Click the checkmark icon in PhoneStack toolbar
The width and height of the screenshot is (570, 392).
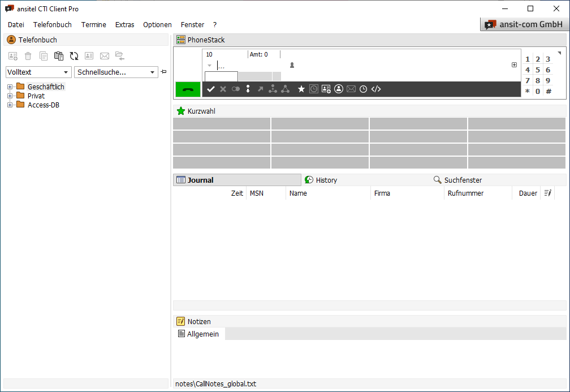click(x=211, y=89)
